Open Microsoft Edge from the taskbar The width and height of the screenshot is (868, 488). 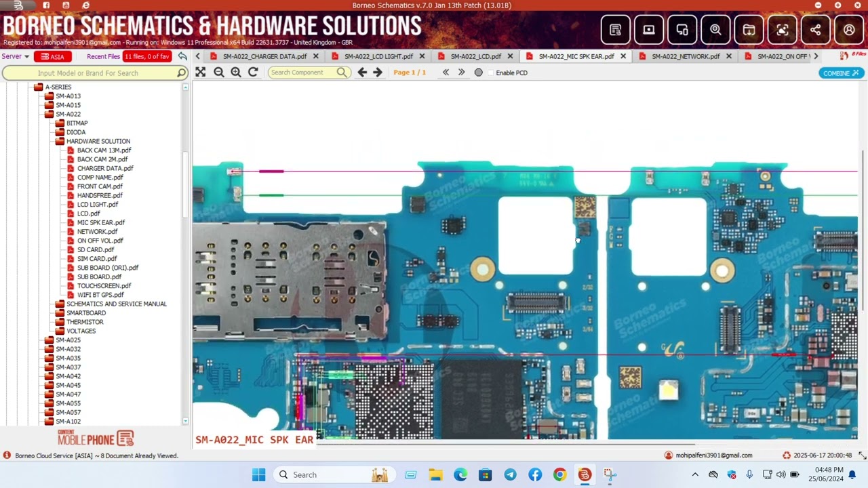460,474
